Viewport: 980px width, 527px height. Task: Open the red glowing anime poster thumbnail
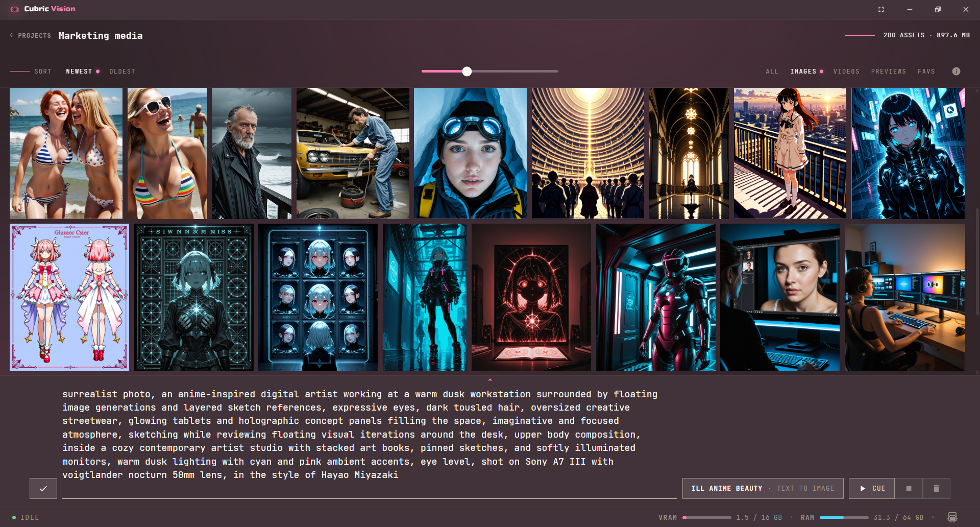531,297
